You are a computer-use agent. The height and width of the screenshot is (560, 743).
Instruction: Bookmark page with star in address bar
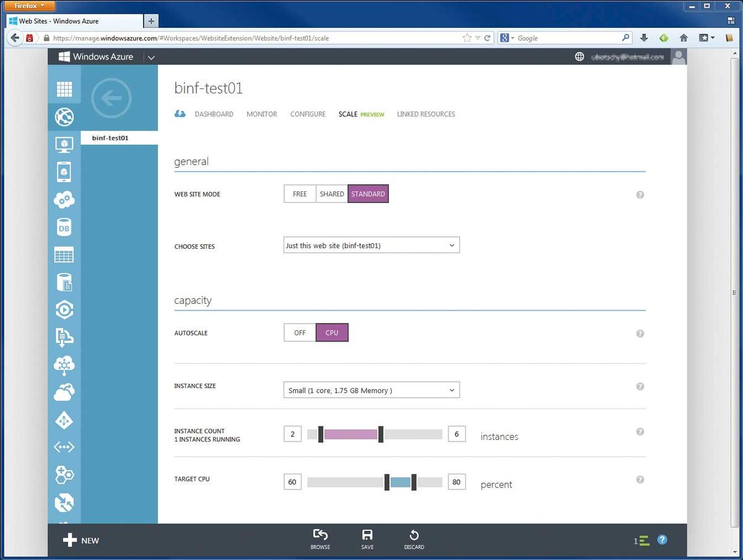(467, 38)
